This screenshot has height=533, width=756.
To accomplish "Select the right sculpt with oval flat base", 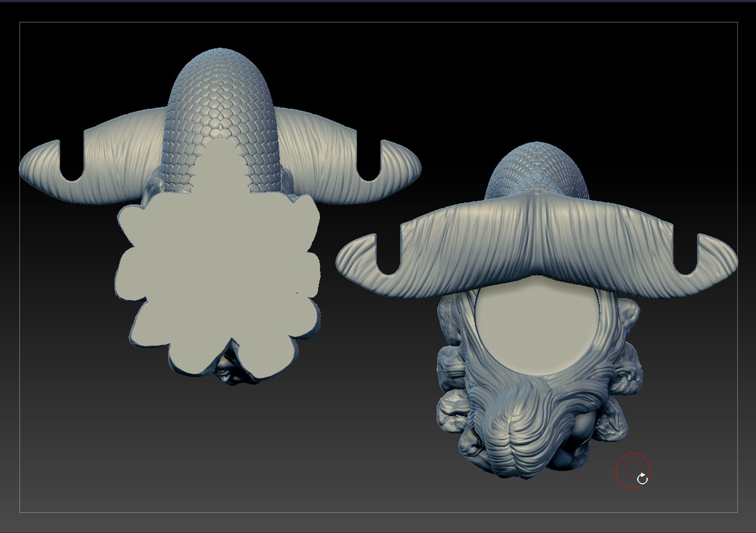I will 537,310.
